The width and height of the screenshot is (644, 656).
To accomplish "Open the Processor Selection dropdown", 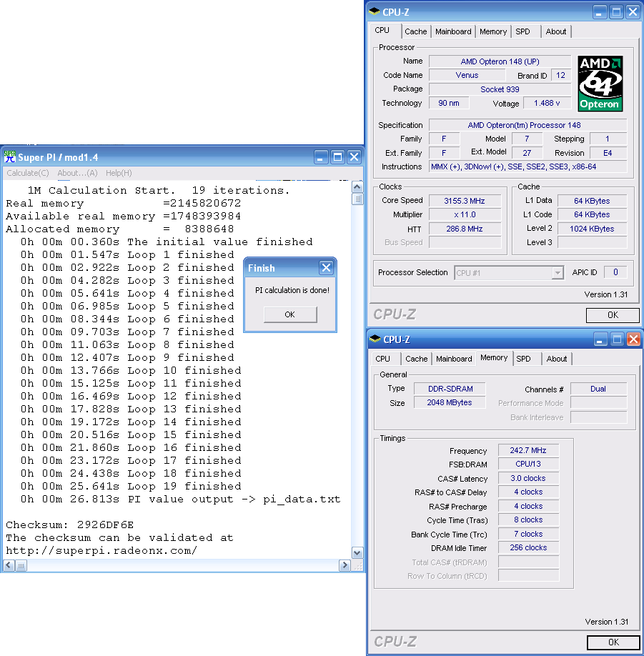I will tap(557, 273).
